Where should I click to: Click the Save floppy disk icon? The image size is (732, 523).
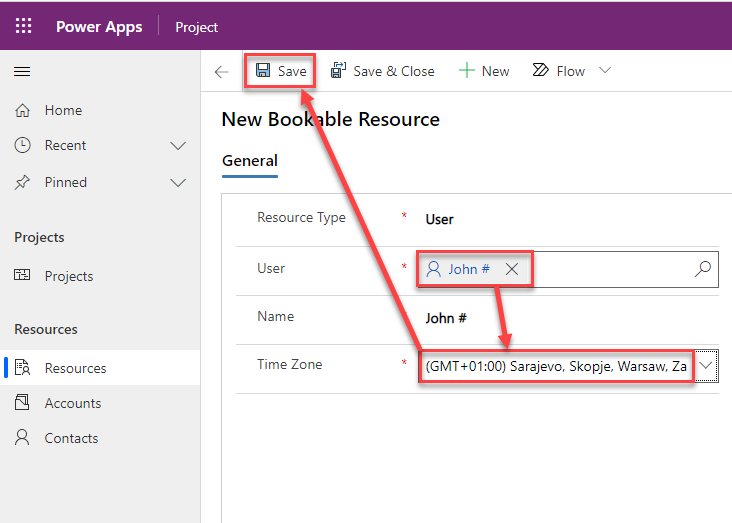point(263,71)
